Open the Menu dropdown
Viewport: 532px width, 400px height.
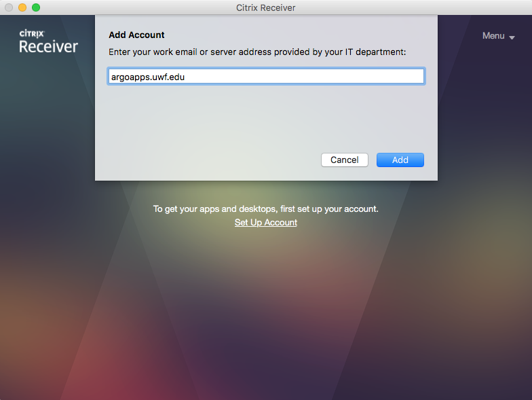(498, 36)
